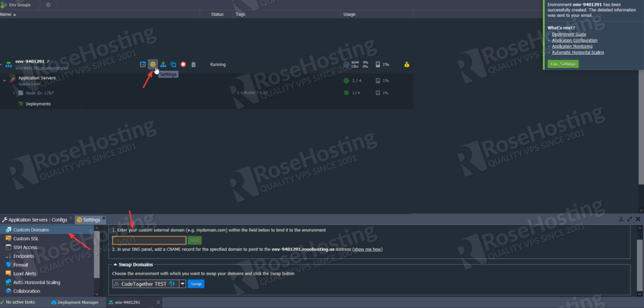Open Change Environment Topology icon
The image size is (644, 308).
[163, 65]
